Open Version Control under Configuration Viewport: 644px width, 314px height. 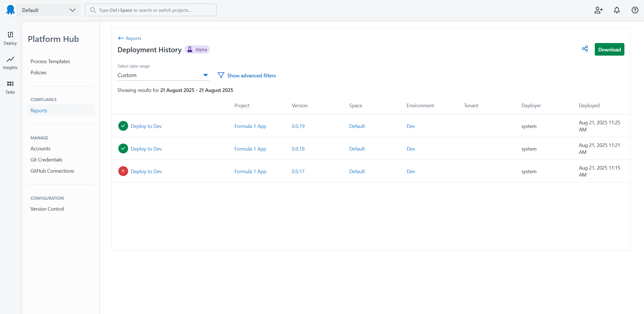[47, 209]
